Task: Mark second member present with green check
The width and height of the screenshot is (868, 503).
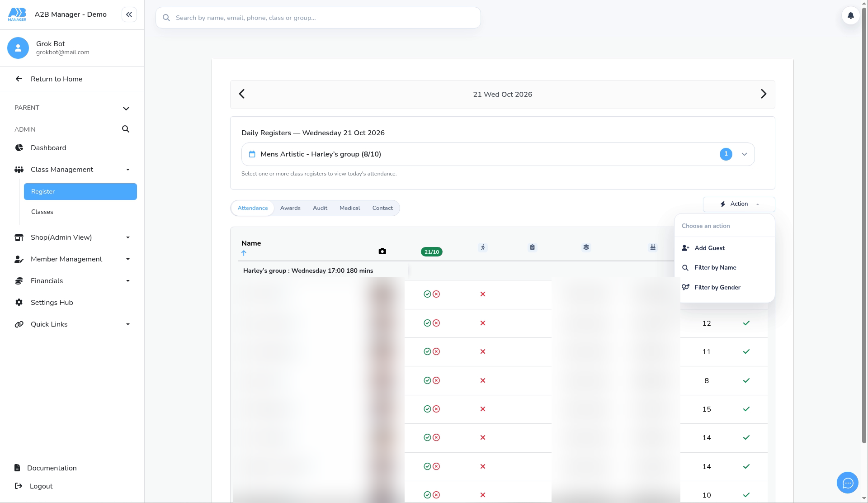Action: [427, 323]
